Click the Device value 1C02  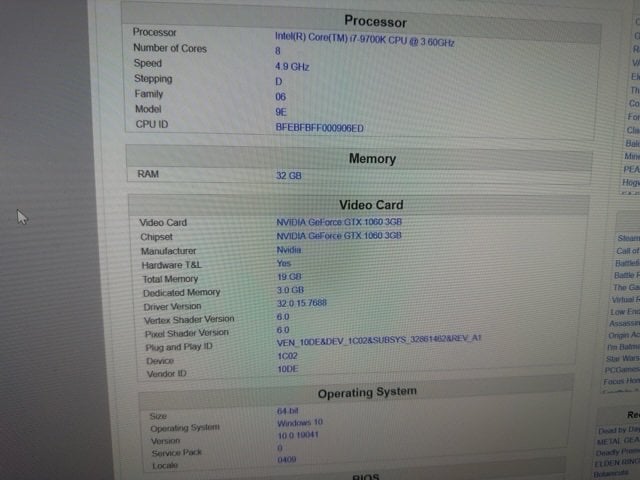click(287, 356)
